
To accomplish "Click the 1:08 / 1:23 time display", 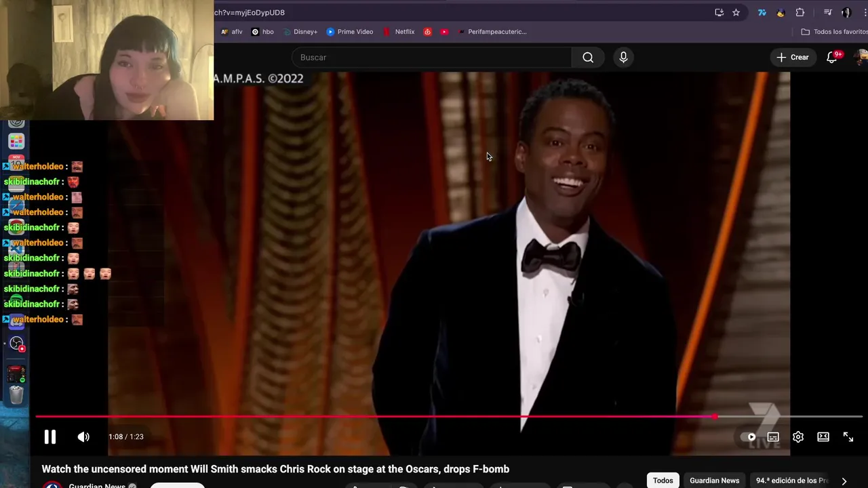I will tap(126, 437).
